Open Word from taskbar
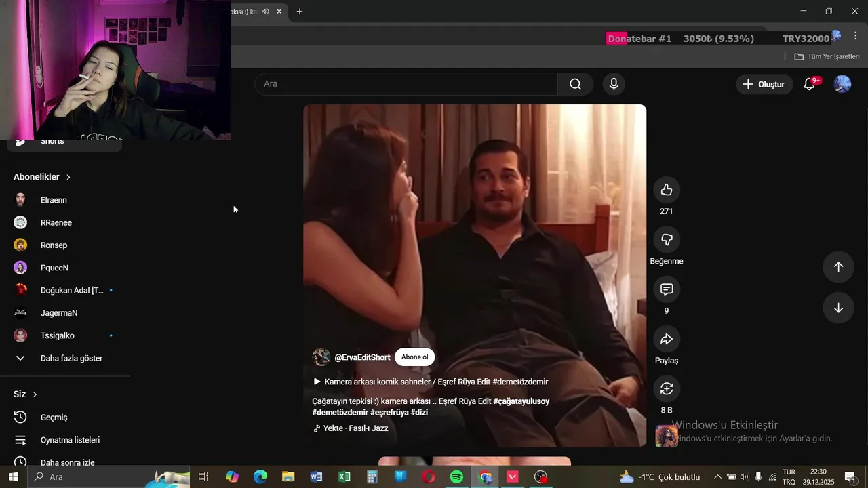Viewport: 868px width, 488px height. [x=316, y=477]
